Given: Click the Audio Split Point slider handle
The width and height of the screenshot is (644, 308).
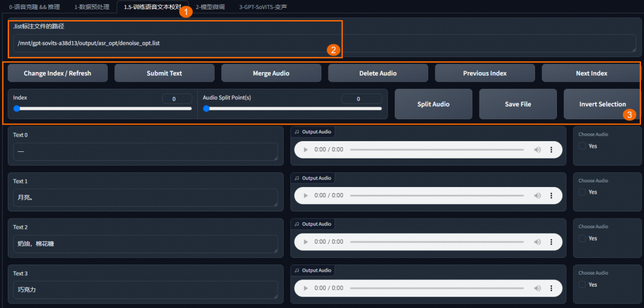Looking at the screenshot, I should coord(206,108).
